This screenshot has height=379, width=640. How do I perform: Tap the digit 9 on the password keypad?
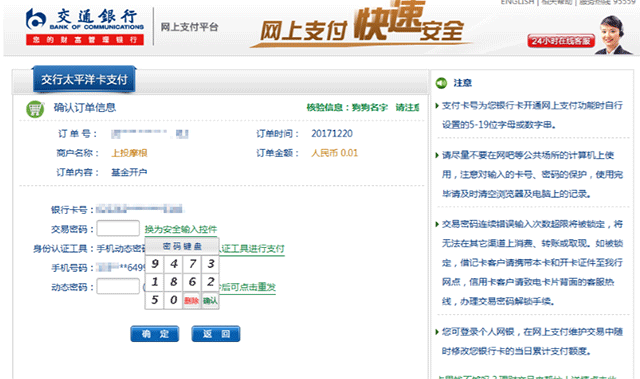click(155, 264)
